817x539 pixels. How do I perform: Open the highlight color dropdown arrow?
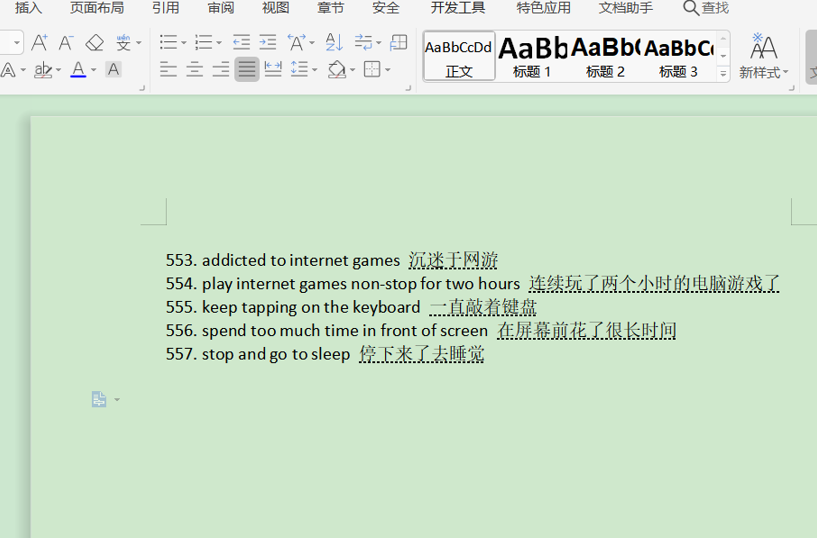click(58, 69)
